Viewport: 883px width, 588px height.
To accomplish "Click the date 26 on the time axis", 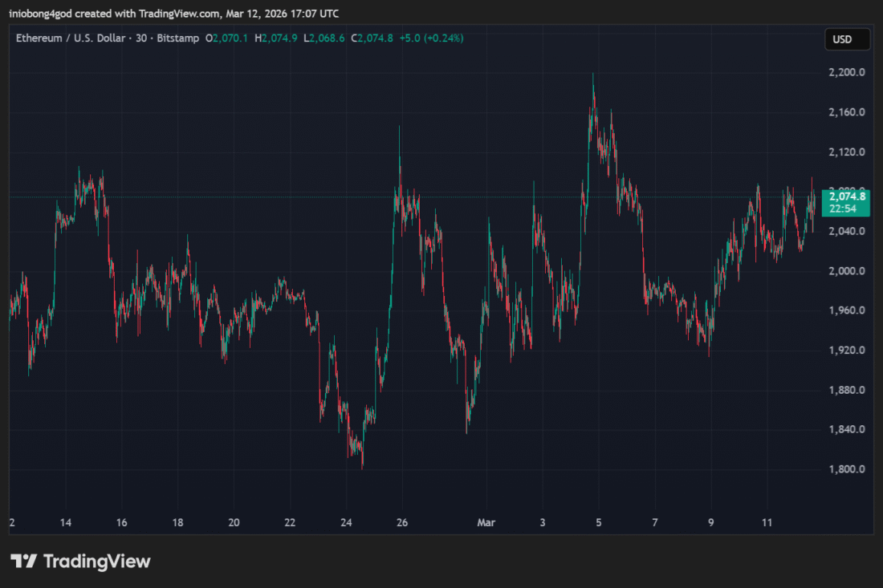I will click(403, 522).
